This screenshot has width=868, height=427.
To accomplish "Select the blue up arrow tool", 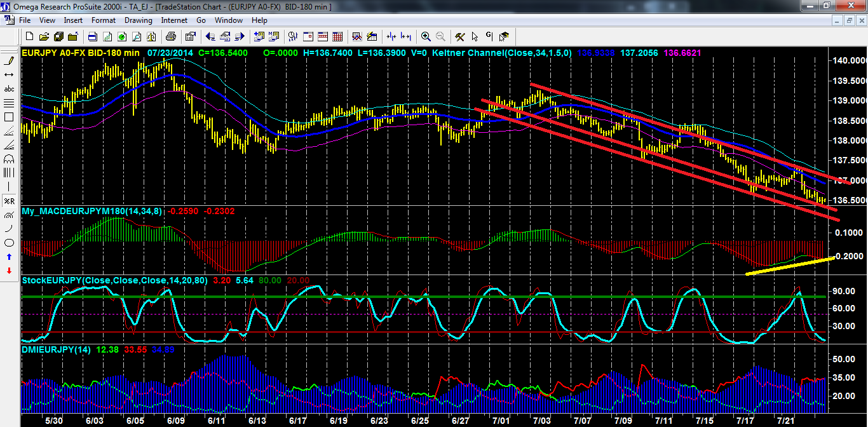I will 10,257.
